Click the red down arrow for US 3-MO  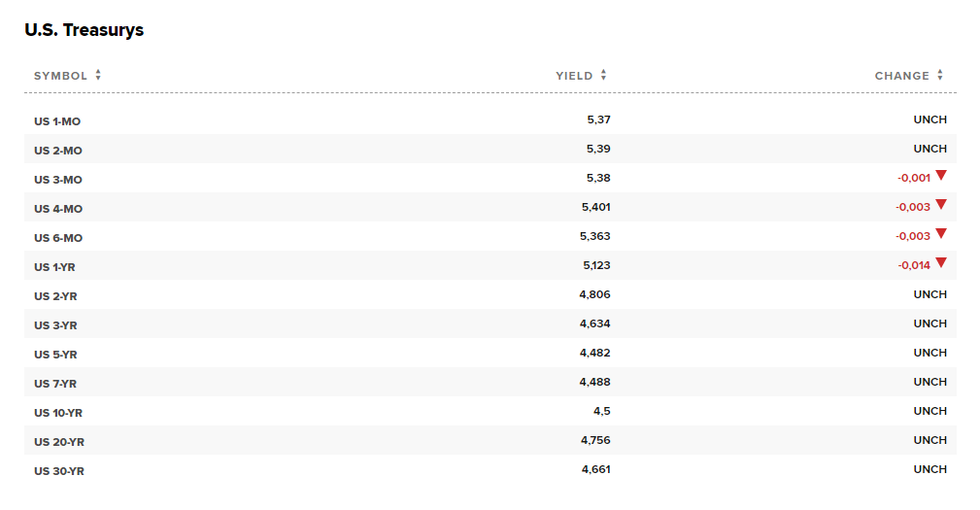tap(941, 176)
